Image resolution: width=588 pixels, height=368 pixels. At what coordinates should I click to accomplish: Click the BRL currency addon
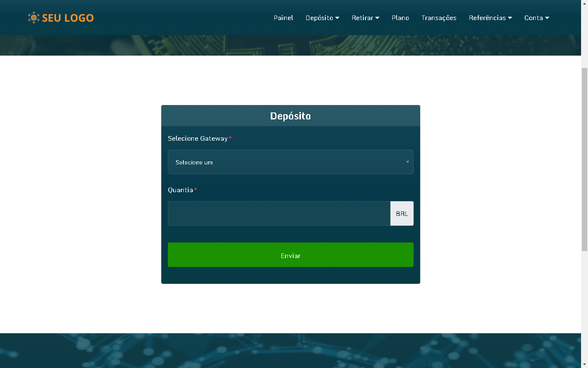402,213
